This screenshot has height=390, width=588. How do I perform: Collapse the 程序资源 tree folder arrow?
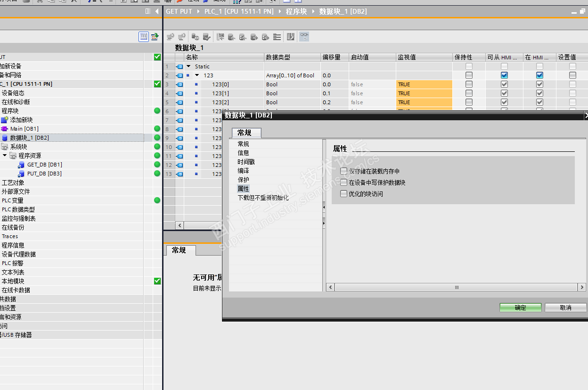(x=5, y=156)
